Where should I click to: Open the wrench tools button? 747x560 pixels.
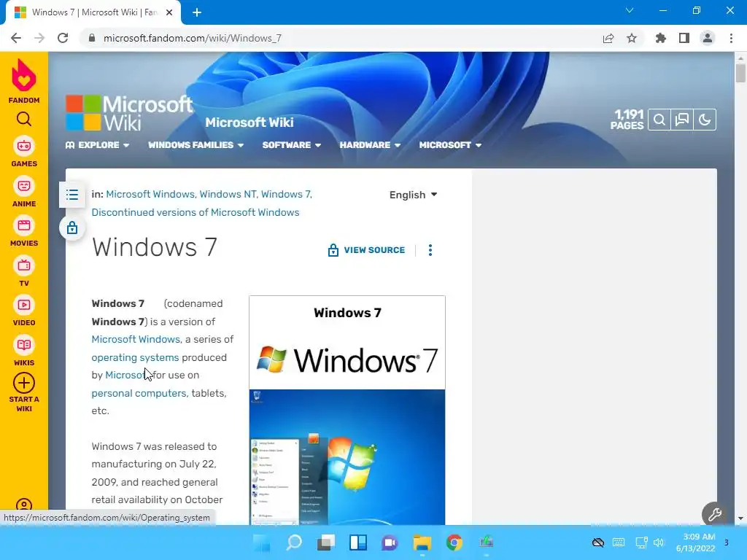715,514
